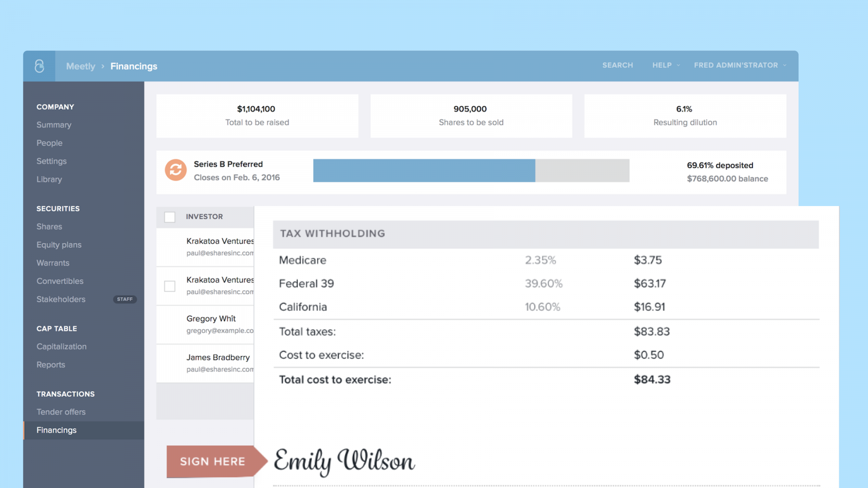Click the eShares logo icon

pyautogui.click(x=39, y=66)
